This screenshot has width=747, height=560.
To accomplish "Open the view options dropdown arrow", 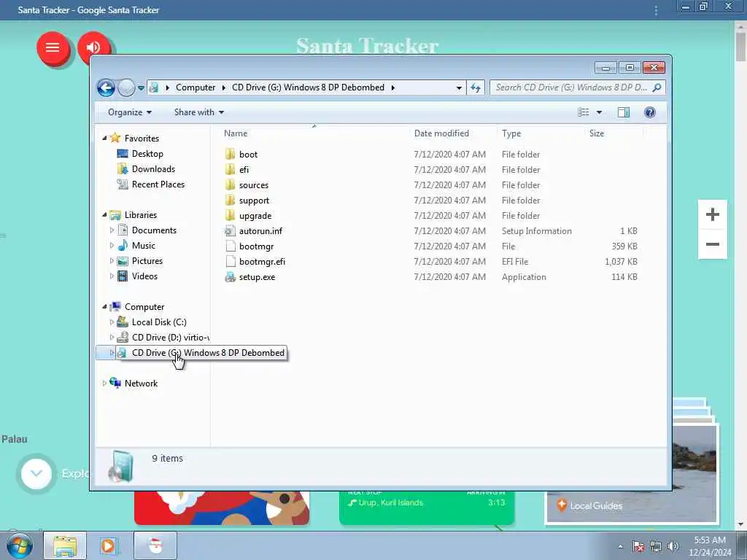I will coord(600,112).
